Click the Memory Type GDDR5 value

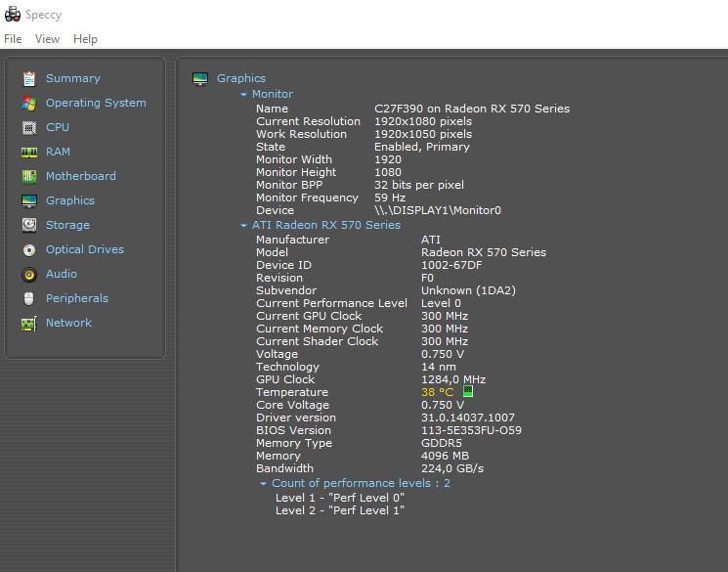[441, 443]
